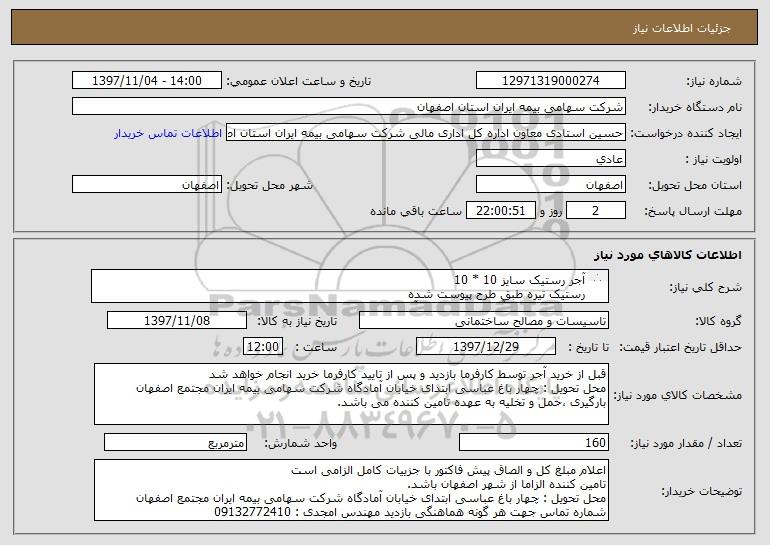
Task: Click the label گروه کالا
Action: [718, 321]
